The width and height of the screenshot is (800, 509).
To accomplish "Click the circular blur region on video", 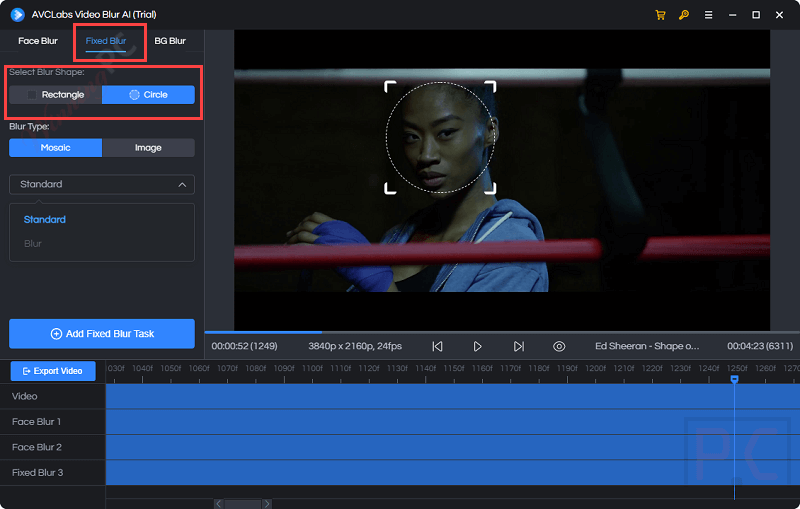I will (x=440, y=137).
